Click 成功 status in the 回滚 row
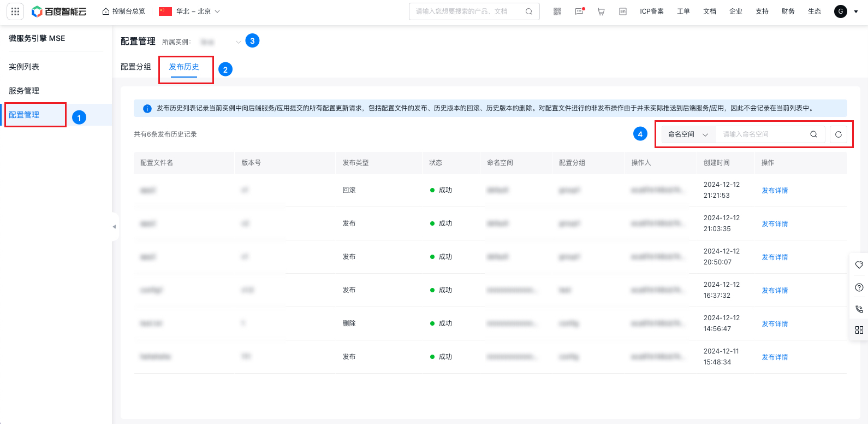Viewport: 868px width, 424px height. point(445,190)
